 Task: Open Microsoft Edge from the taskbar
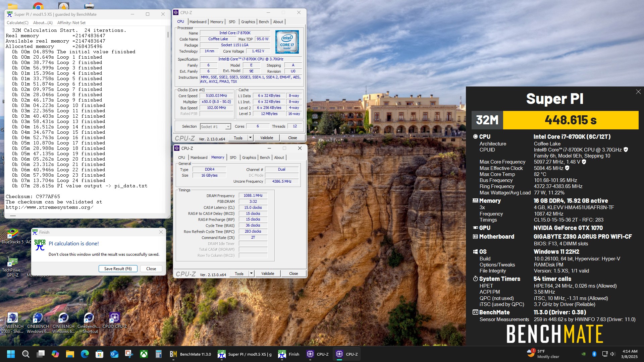click(x=85, y=354)
